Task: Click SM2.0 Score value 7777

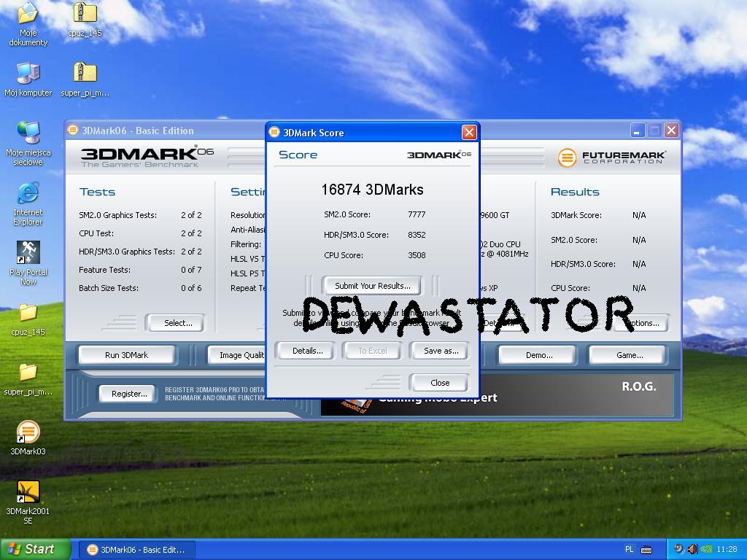Action: coord(417,215)
